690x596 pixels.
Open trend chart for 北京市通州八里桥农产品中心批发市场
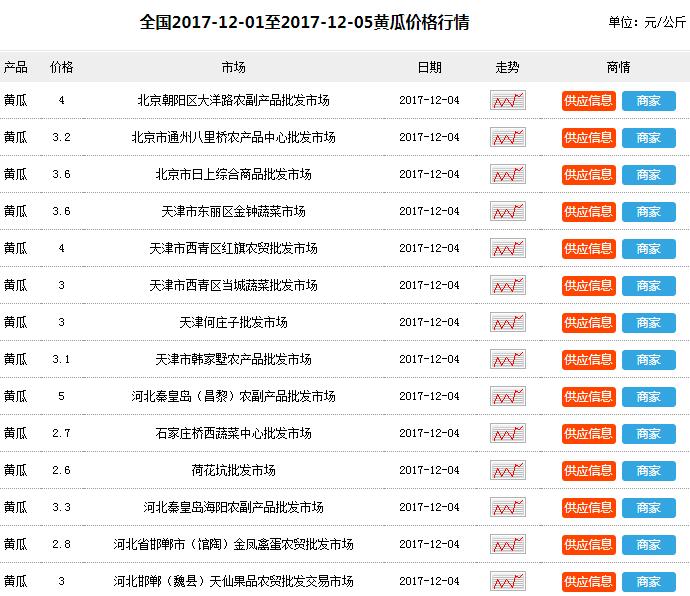(507, 138)
